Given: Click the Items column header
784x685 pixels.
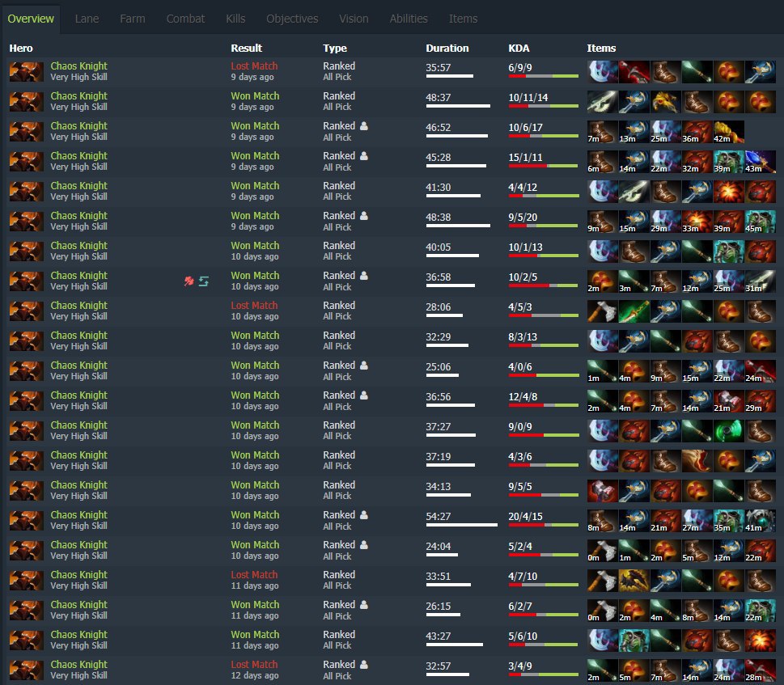Looking at the screenshot, I should [x=601, y=48].
